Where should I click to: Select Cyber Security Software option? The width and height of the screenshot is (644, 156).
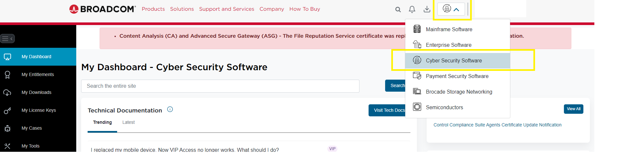coord(457,60)
